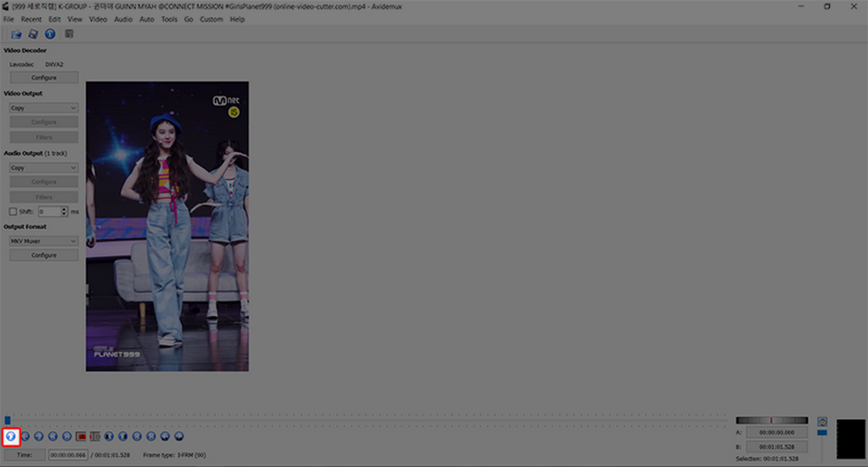Open the File menu

coord(9,19)
